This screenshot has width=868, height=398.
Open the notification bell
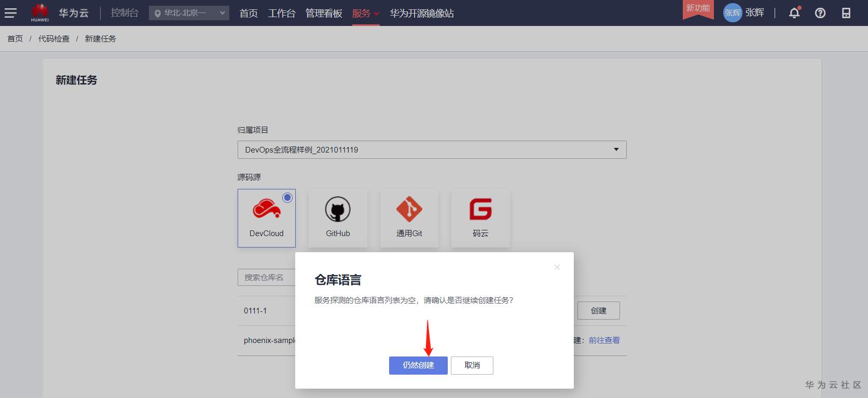pyautogui.click(x=794, y=13)
